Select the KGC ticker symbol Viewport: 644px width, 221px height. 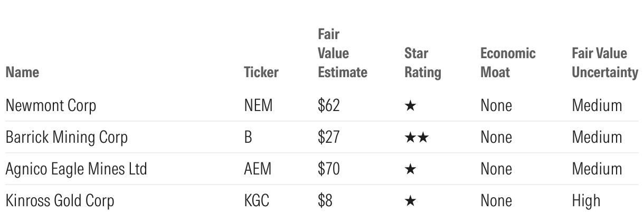tap(258, 201)
